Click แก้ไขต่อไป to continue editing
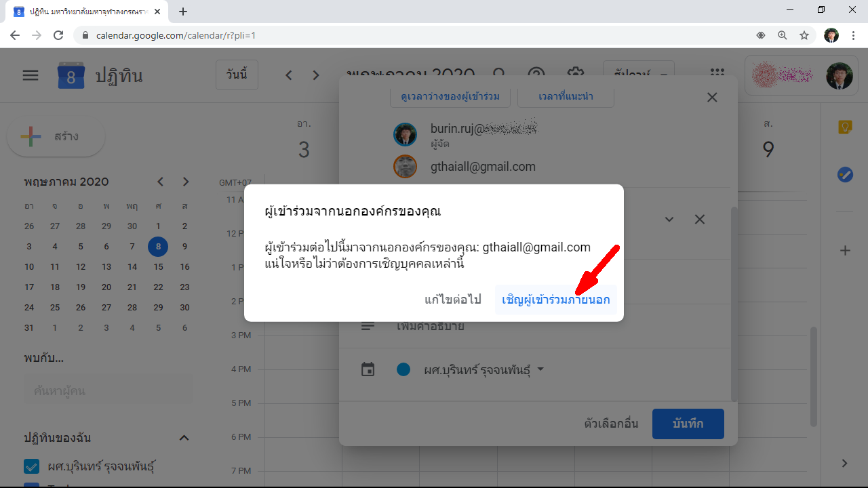 point(452,300)
